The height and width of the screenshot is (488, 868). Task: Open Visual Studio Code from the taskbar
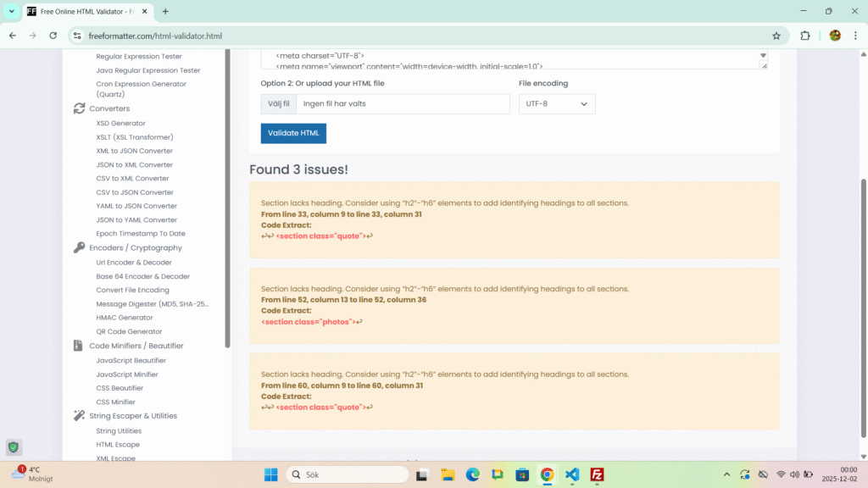[572, 474]
